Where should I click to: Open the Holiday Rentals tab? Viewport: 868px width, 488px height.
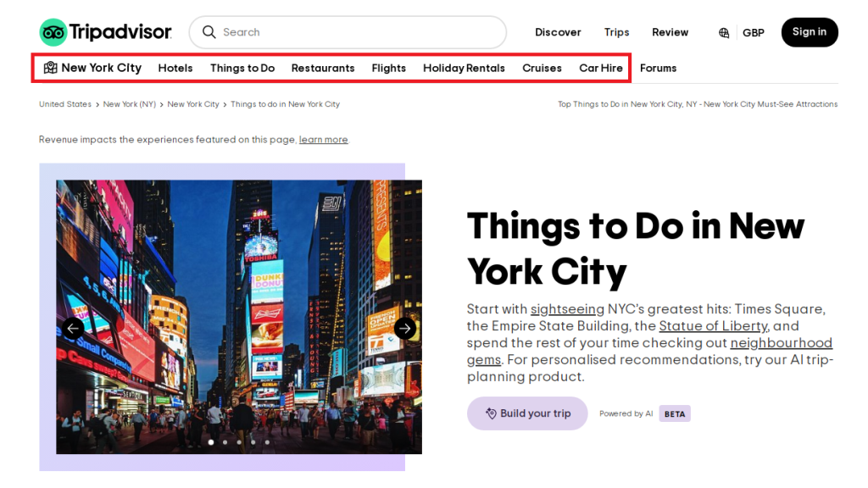[464, 68]
